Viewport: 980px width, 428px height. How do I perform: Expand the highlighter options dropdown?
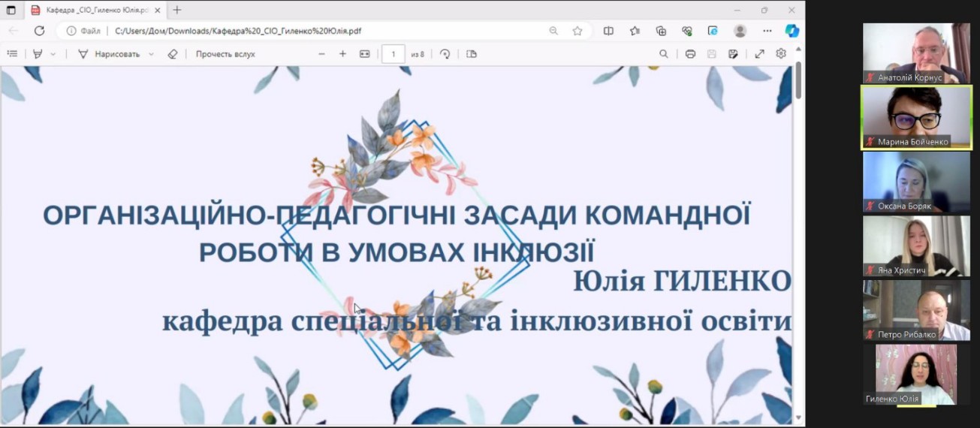click(x=53, y=54)
